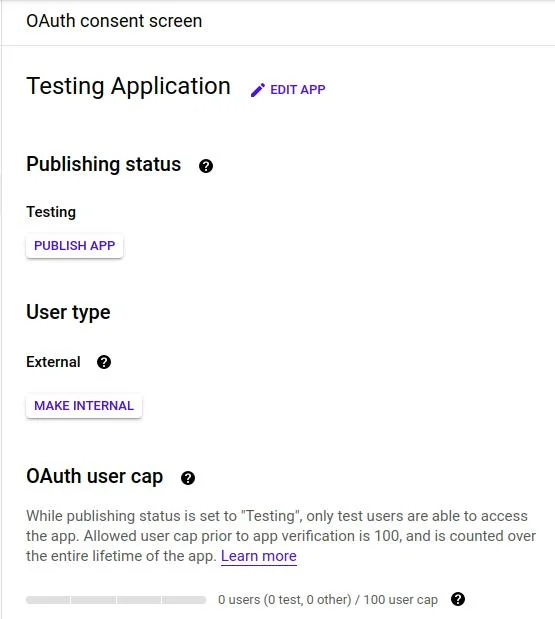555x619 pixels.
Task: Click help icon beside 100 user cap
Action: point(458,599)
